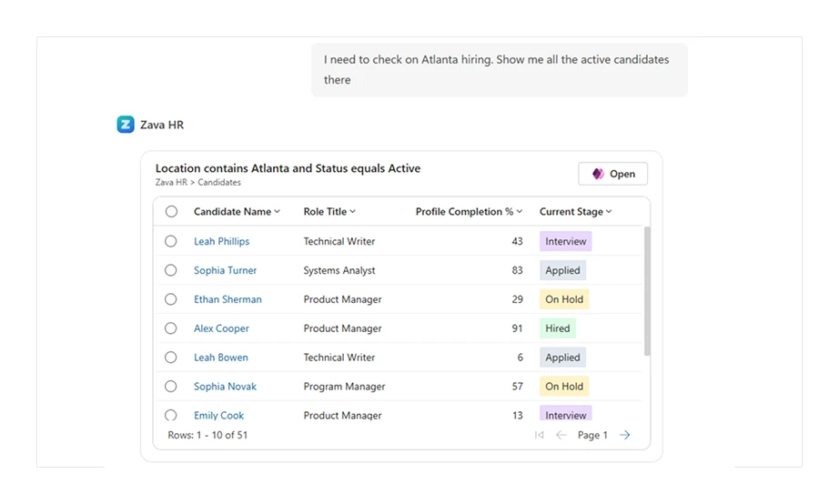Click the Zava HR > Candidates breadcrumb
The image size is (839, 504).
point(198,183)
